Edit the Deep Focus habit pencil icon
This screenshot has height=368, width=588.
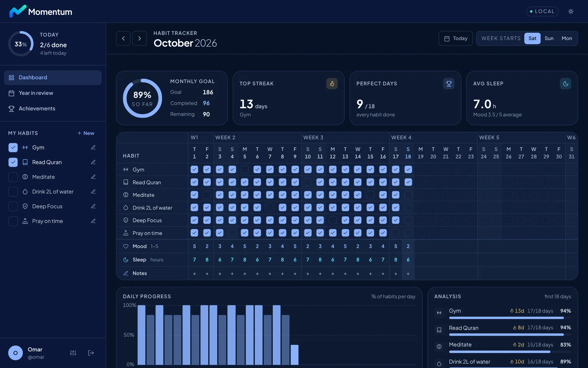(93, 206)
